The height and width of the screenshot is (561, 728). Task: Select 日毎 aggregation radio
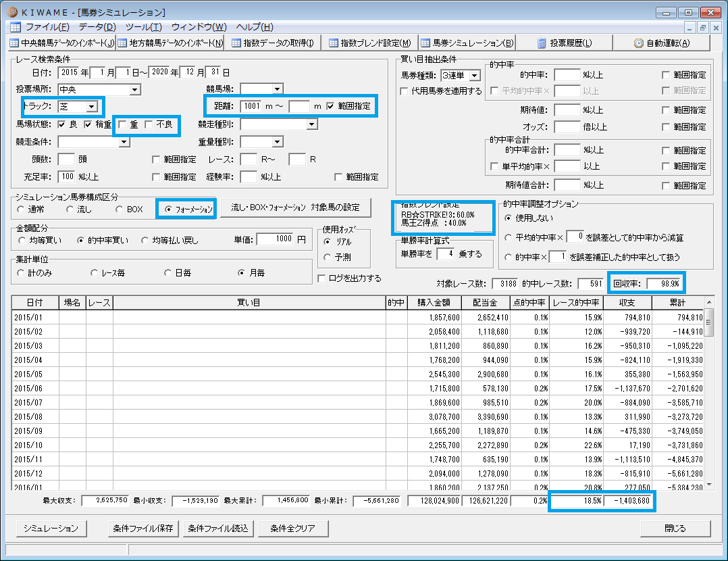[167, 273]
